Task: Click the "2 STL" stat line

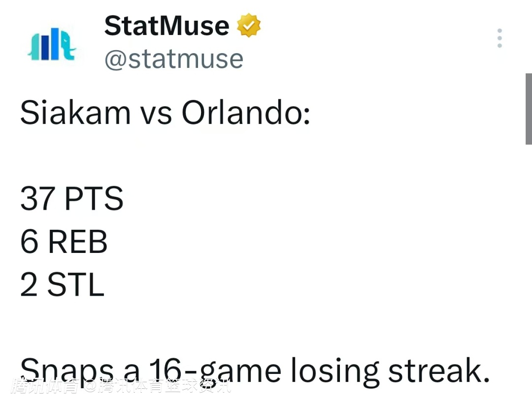Action: pyautogui.click(x=62, y=285)
